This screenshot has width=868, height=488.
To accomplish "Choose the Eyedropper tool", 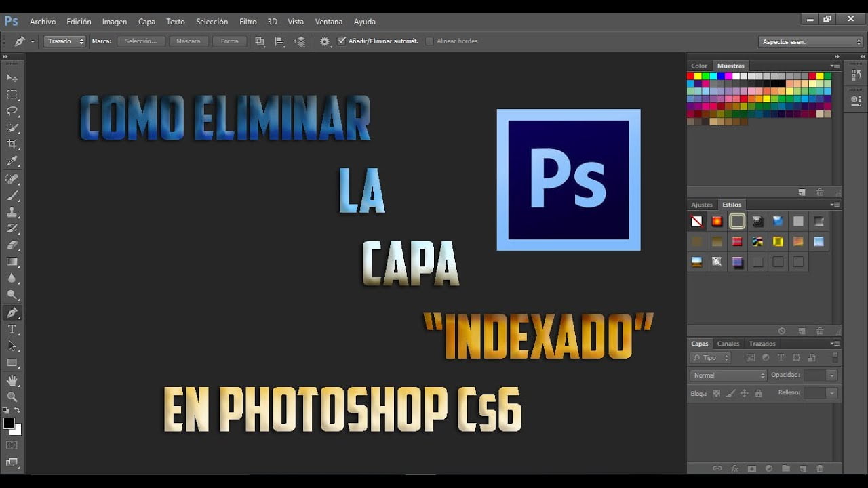I will (x=12, y=161).
